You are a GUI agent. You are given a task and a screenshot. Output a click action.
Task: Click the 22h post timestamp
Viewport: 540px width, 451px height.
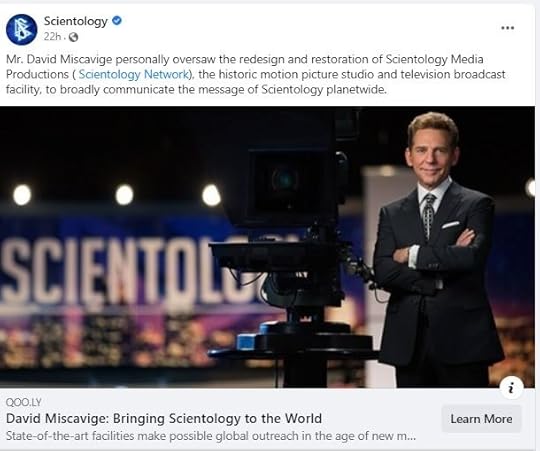52,36
